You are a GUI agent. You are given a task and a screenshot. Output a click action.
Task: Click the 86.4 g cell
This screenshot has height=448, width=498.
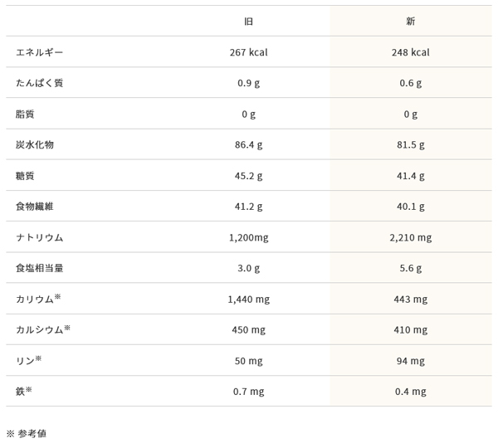pyautogui.click(x=248, y=144)
